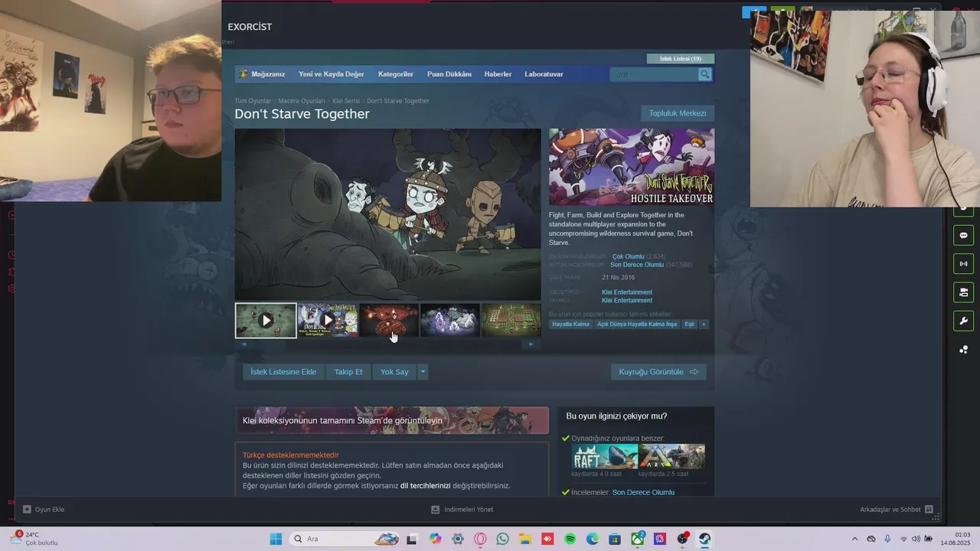Click the Hostile Takeover header capsule image
Image resolution: width=980 pixels, height=551 pixels.
pos(632,167)
